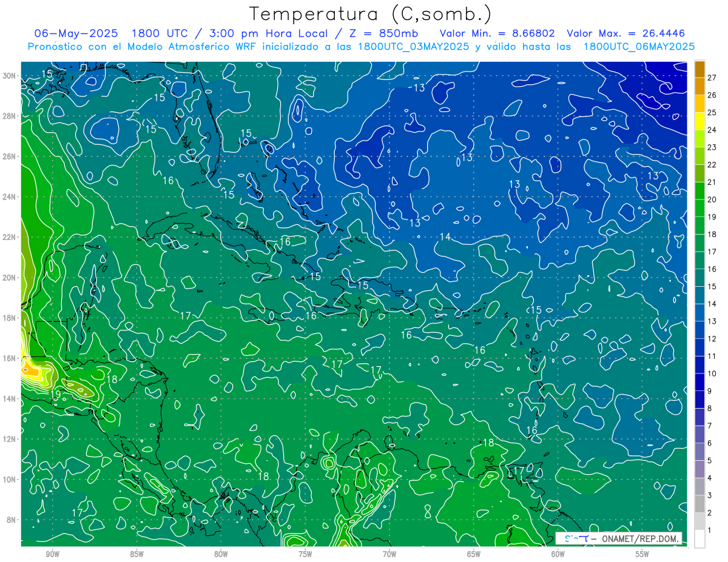Click the "30N" latitude label

click(10, 76)
